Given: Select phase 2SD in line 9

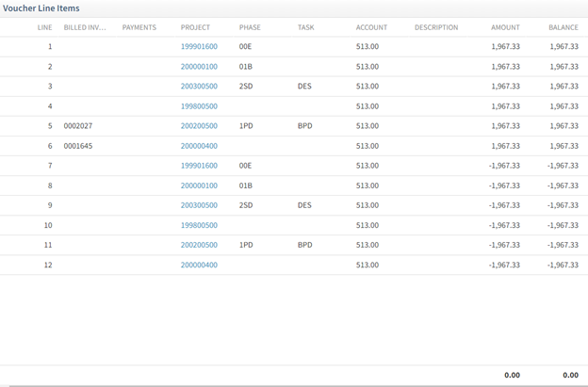Looking at the screenshot, I should pos(246,205).
